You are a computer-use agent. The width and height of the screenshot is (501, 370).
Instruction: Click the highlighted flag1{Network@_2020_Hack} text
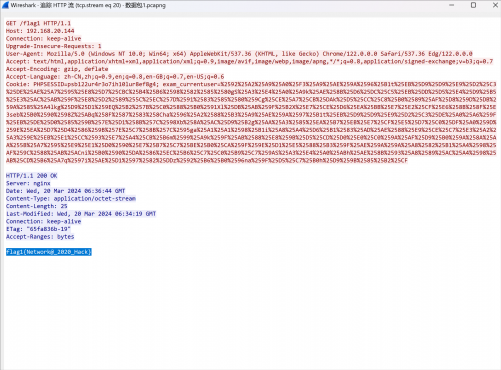coord(49,252)
